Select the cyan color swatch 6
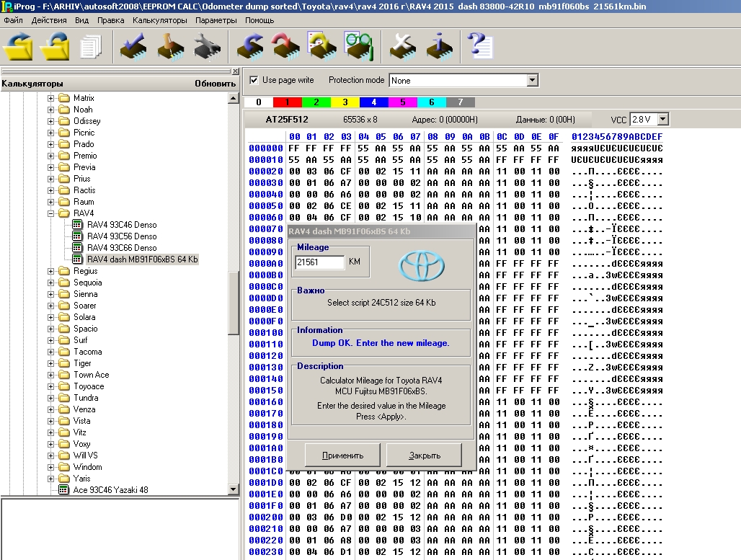The image size is (741, 560). [432, 102]
